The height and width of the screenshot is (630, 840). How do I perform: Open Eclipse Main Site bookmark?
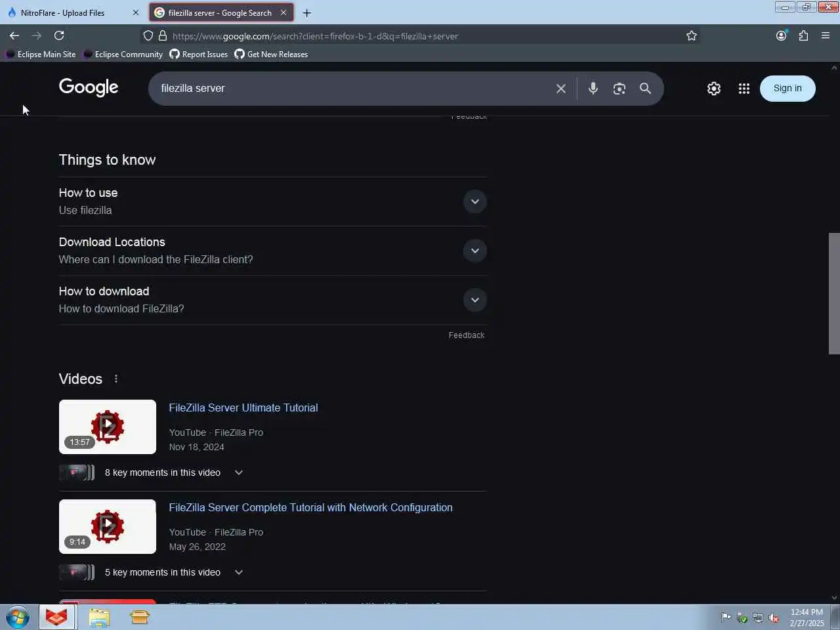coord(41,54)
